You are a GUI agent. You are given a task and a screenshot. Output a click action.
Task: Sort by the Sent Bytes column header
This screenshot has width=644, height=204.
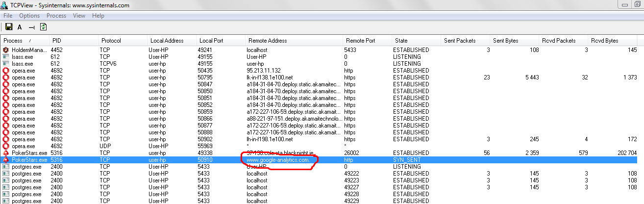(x=515, y=41)
